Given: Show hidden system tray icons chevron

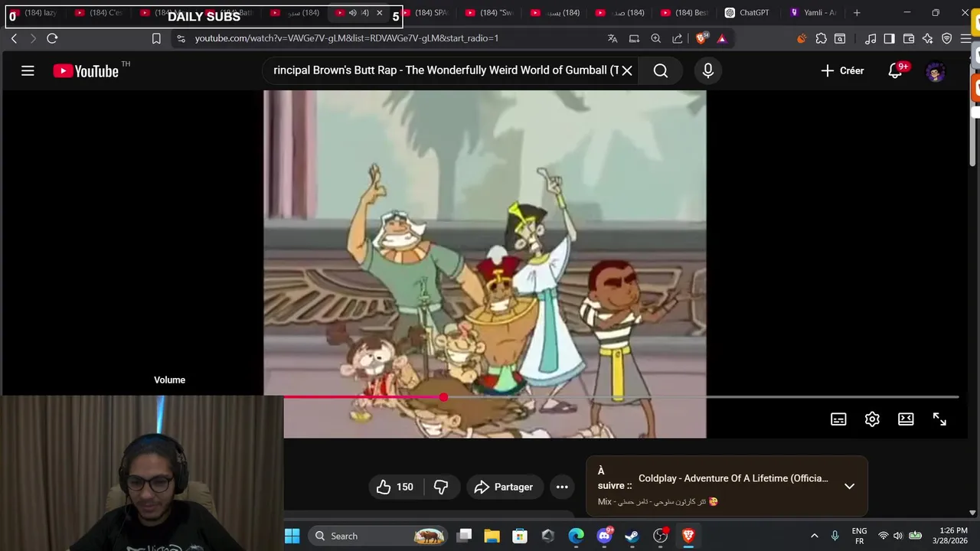Looking at the screenshot, I should pos(814,536).
